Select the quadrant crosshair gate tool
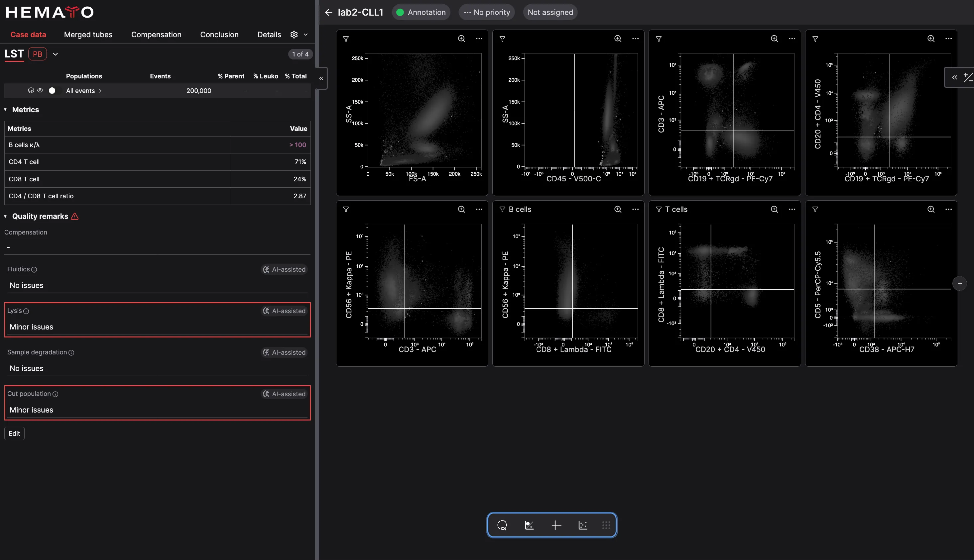 556,525
